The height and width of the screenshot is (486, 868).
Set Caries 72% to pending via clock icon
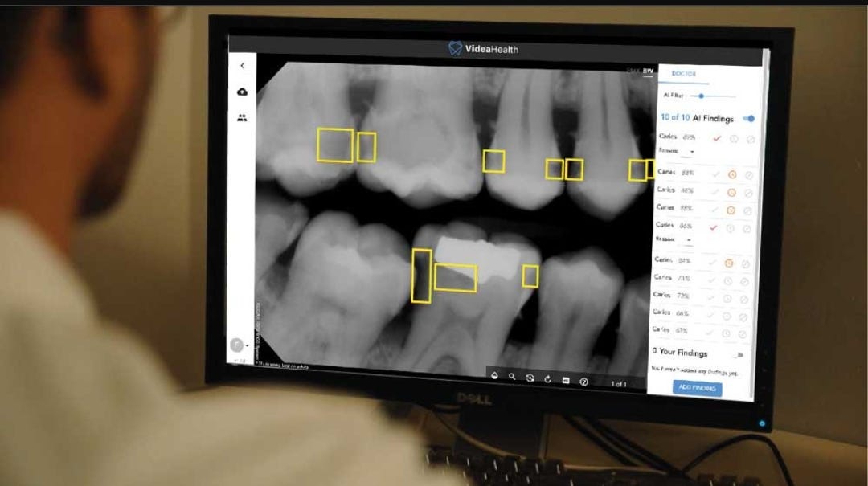[727, 299]
